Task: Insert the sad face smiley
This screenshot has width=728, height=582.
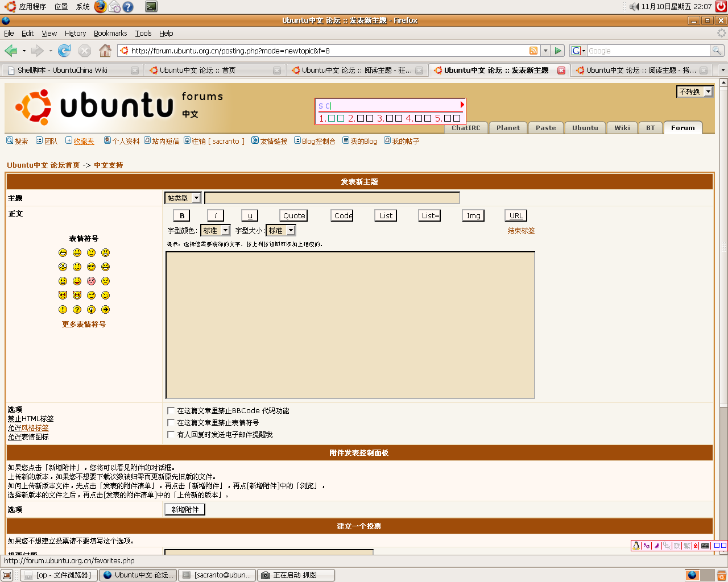Action: tap(91, 252)
